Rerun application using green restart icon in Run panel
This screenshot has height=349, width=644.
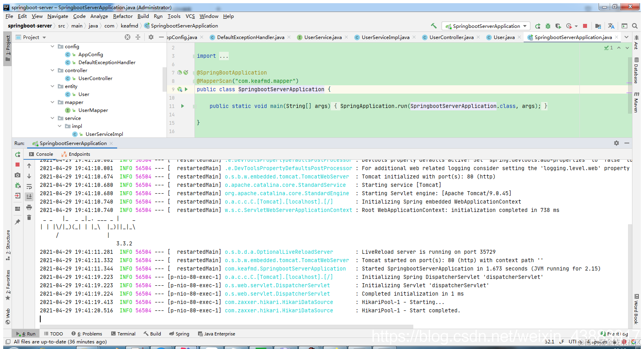(x=18, y=155)
